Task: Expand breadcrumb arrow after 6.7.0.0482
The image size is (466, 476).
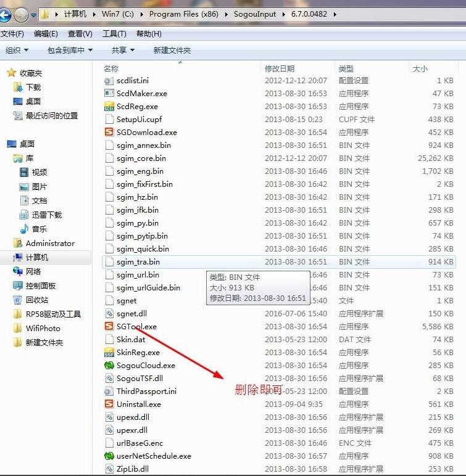Action: pyautogui.click(x=335, y=14)
